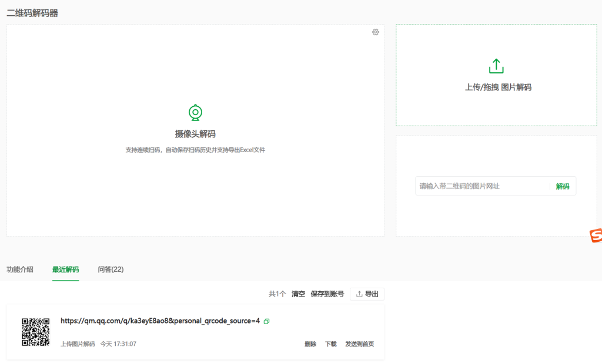This screenshot has height=364, width=602.
Task: Click the green upload arrow icon
Action: point(496,66)
